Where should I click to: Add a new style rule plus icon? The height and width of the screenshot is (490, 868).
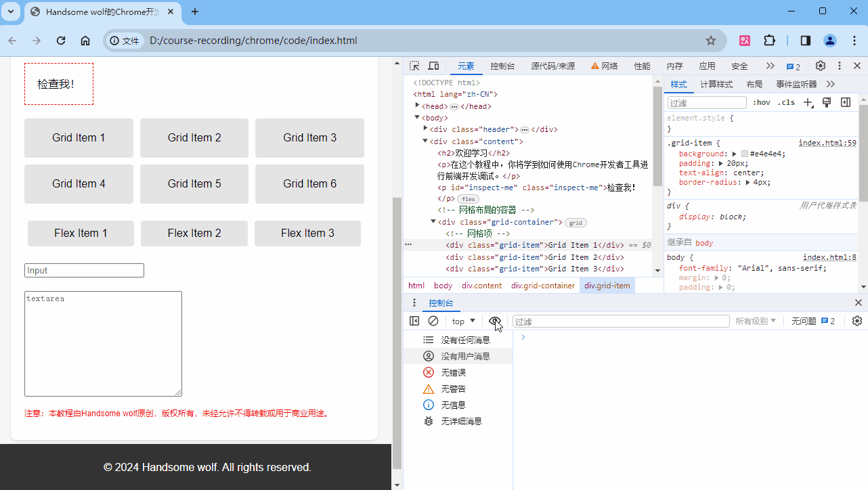[x=808, y=102]
